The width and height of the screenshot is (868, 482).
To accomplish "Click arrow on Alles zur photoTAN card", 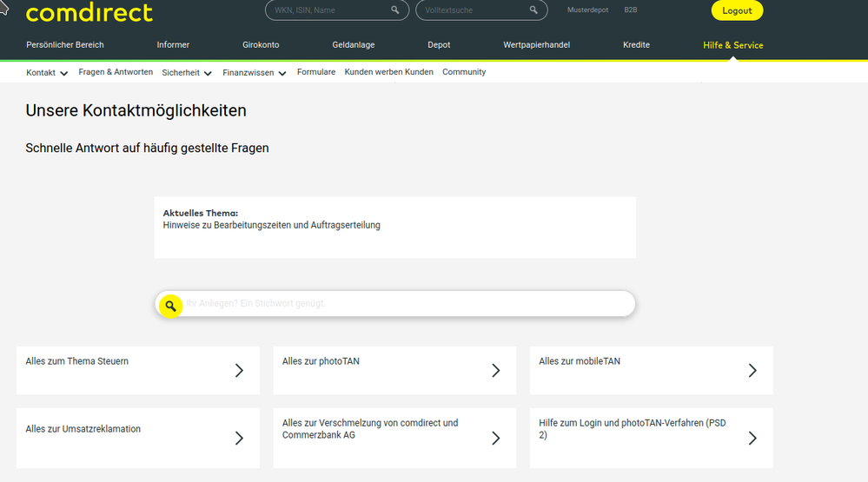I will (495, 371).
